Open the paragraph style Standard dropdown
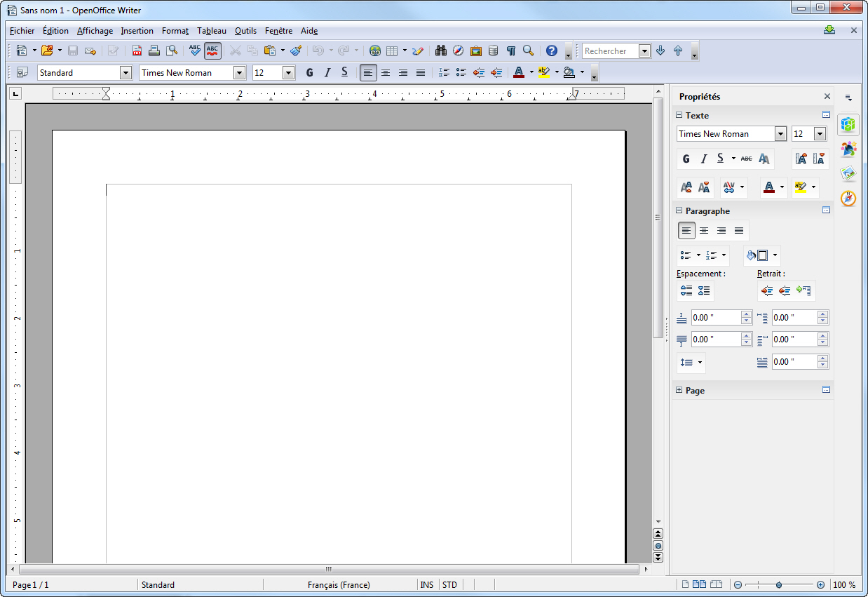 (x=126, y=72)
